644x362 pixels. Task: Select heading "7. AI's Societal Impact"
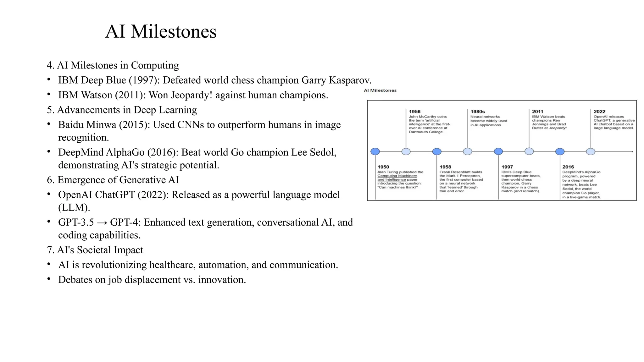95,250
